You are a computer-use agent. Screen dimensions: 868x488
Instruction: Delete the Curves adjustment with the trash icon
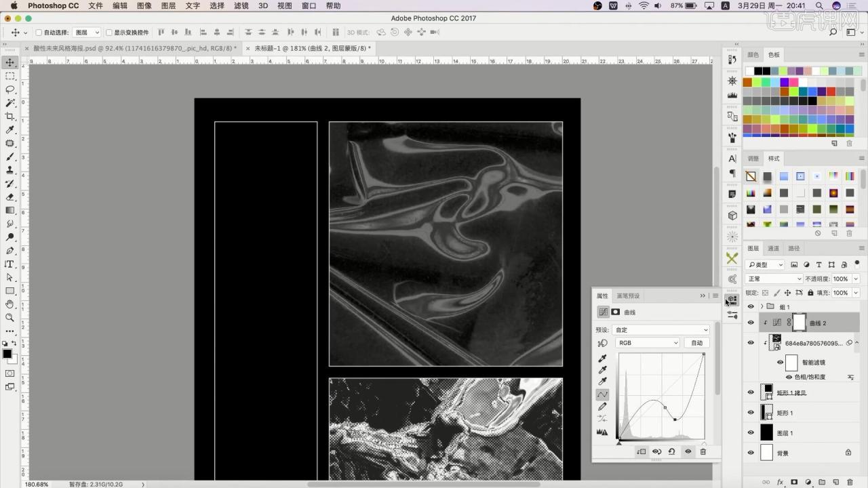coord(703,451)
